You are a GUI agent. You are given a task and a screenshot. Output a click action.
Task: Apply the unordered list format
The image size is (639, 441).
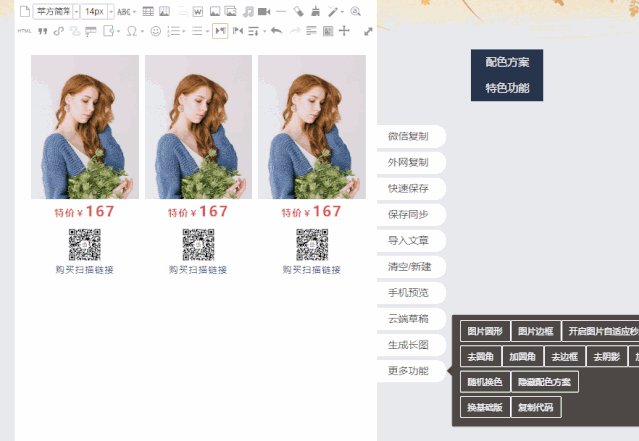197,31
